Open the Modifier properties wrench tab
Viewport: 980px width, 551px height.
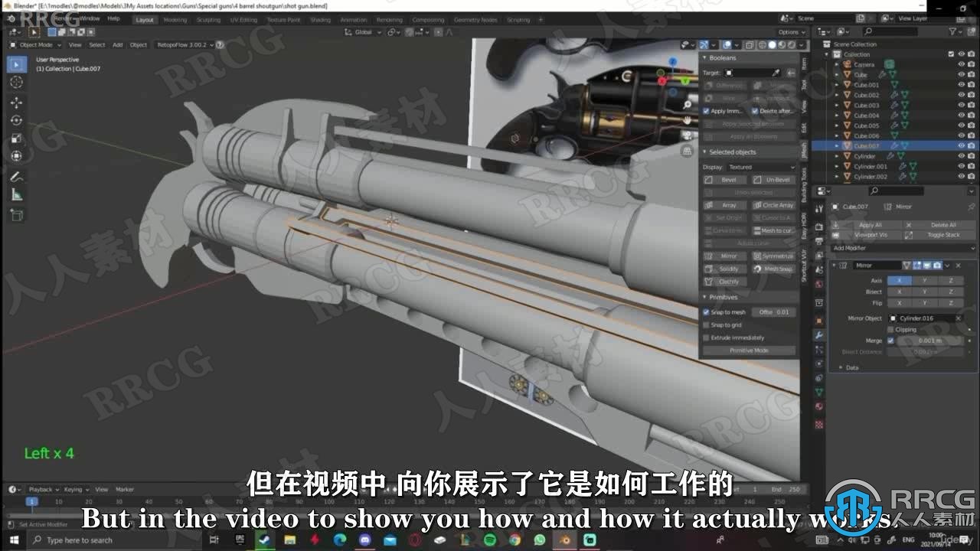819,335
